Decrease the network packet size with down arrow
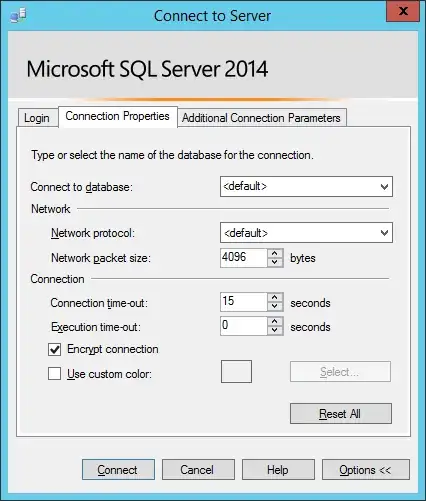The image size is (426, 501). pyautogui.click(x=275, y=262)
